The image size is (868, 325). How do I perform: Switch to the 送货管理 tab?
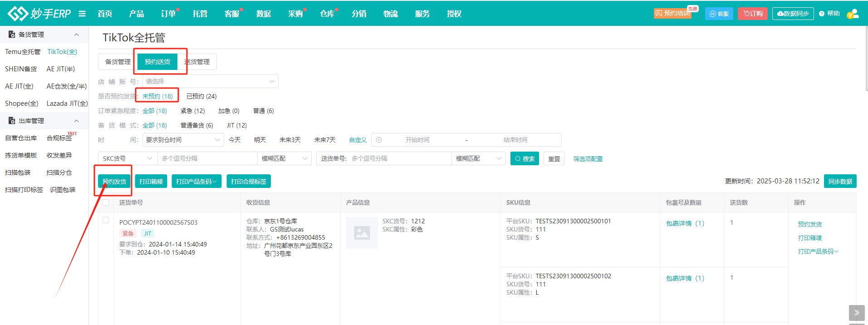pos(197,62)
